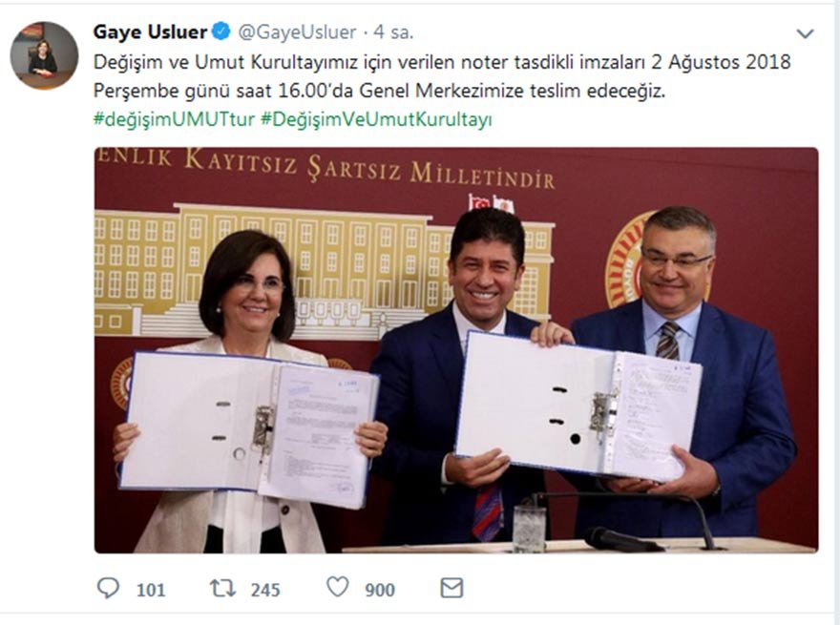
Task: Like the tweet with the heart icon
Action: click(x=338, y=587)
